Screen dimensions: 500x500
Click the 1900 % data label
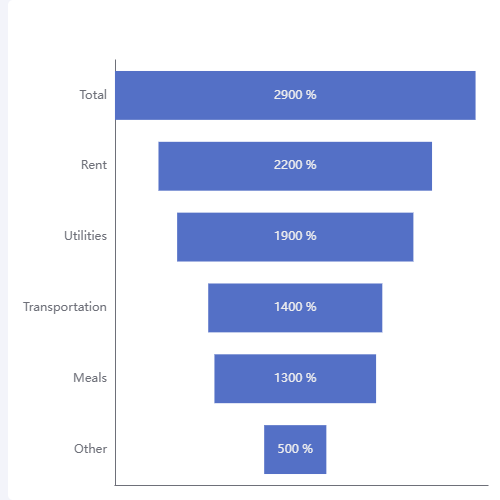[x=295, y=236]
